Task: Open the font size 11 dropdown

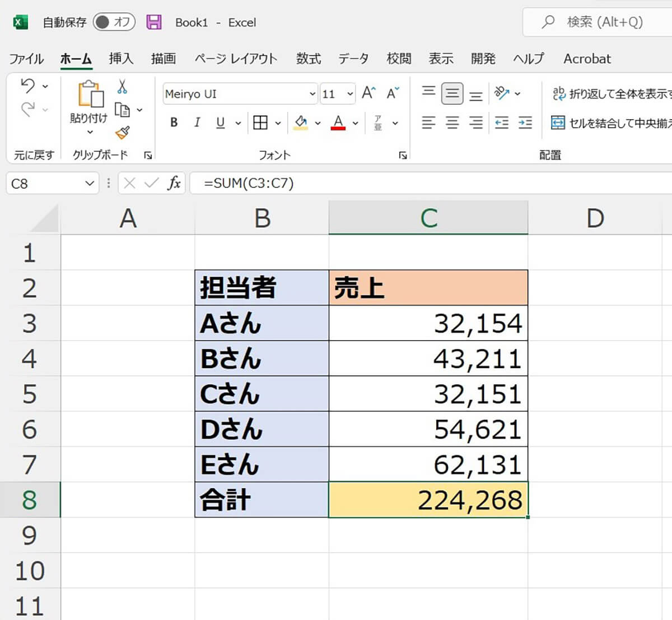Action: [x=350, y=94]
